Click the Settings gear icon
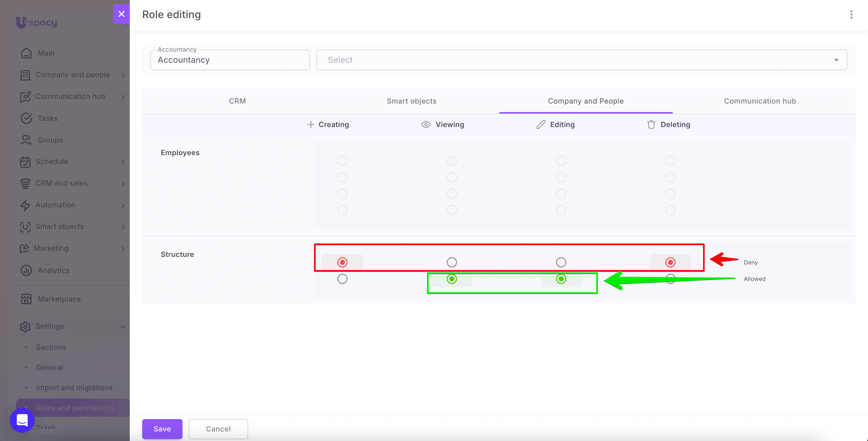 tap(25, 327)
